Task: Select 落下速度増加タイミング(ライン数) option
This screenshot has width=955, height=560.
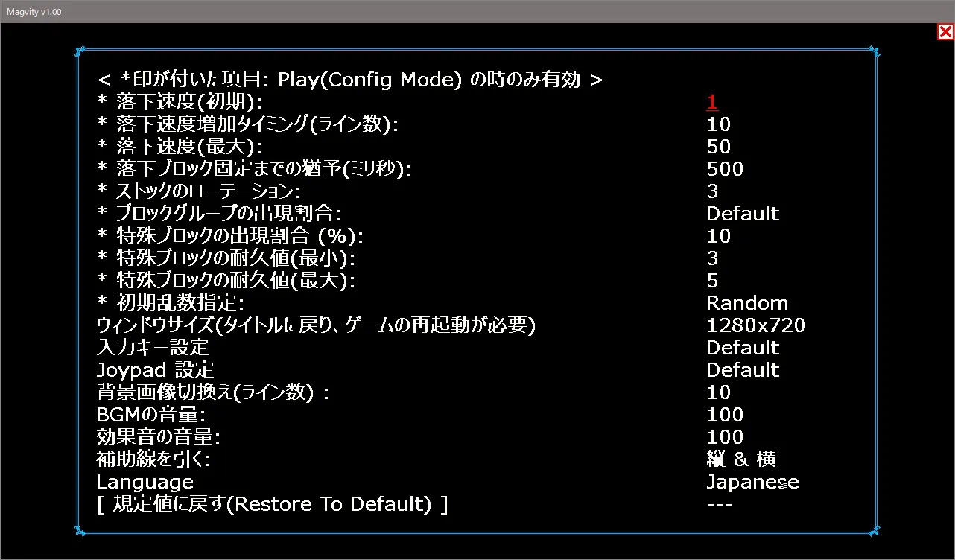Action: point(248,124)
